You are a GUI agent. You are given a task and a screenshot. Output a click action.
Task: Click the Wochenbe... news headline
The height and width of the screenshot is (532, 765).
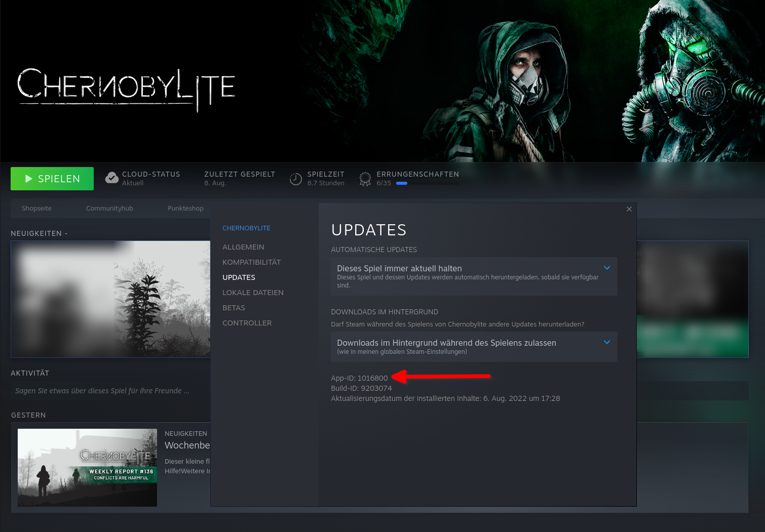pyautogui.click(x=187, y=445)
